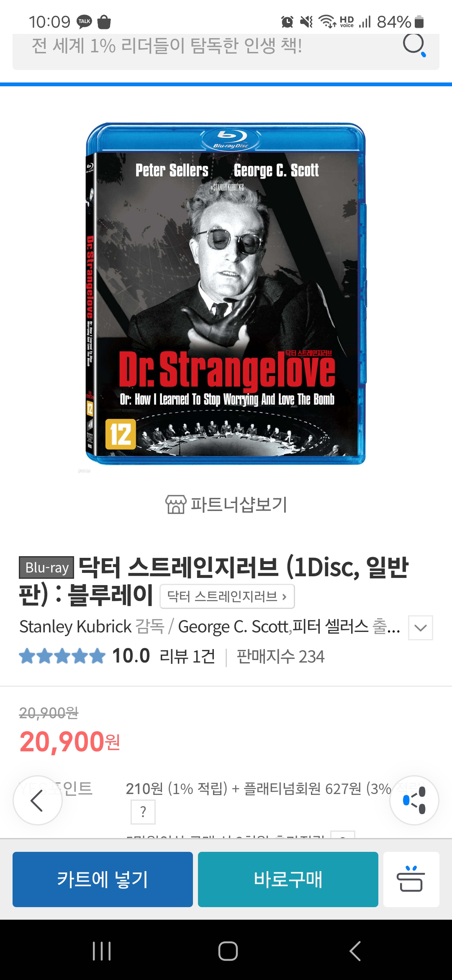Tap the gift icon beside 바로구매
The image size is (452, 980).
click(411, 879)
